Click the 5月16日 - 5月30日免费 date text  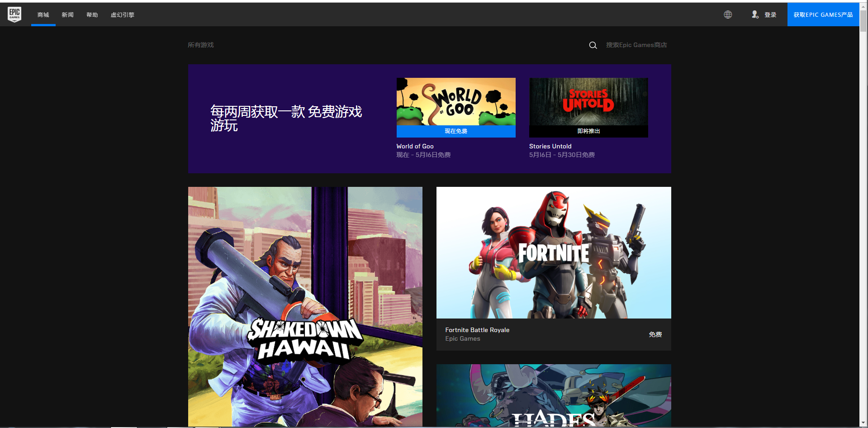pyautogui.click(x=562, y=155)
